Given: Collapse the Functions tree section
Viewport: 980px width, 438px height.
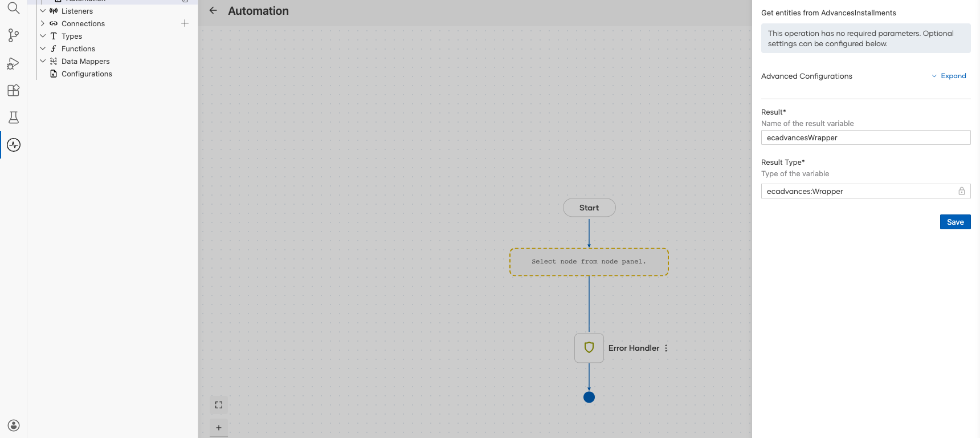Looking at the screenshot, I should pyautogui.click(x=43, y=48).
